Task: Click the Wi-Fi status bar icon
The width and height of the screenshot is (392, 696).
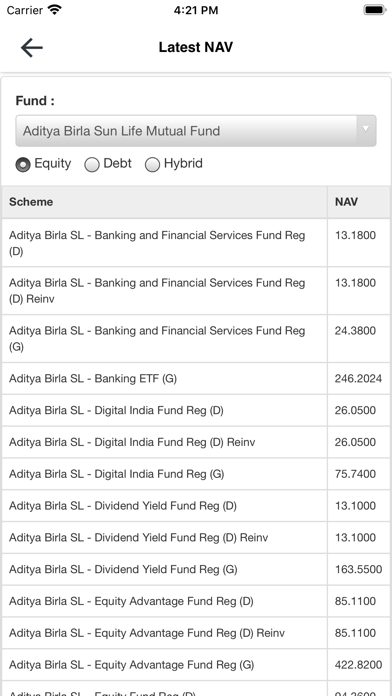Action: point(55,9)
